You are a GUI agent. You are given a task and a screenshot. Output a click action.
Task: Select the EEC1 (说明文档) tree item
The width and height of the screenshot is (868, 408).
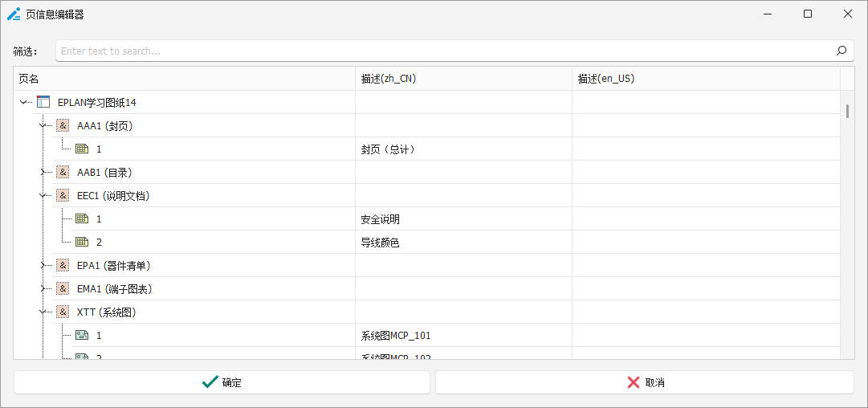(x=113, y=195)
